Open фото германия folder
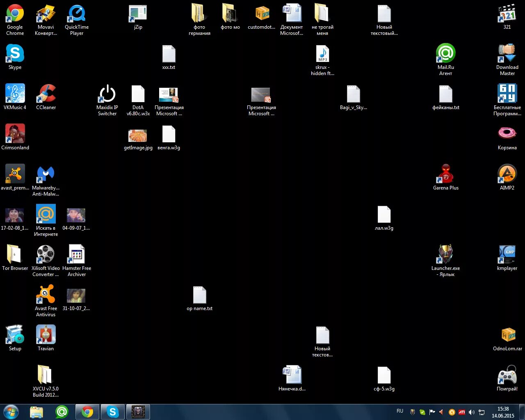The image size is (525, 420). (200, 20)
